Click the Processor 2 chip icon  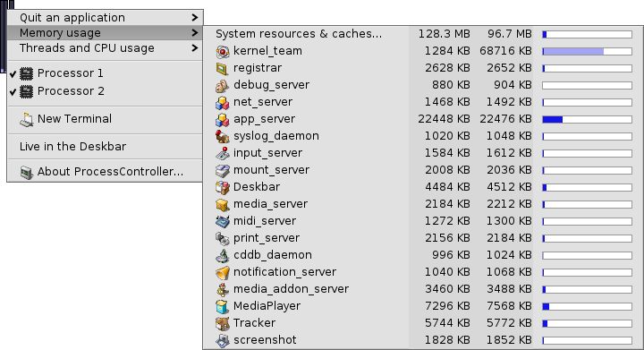click(x=26, y=91)
